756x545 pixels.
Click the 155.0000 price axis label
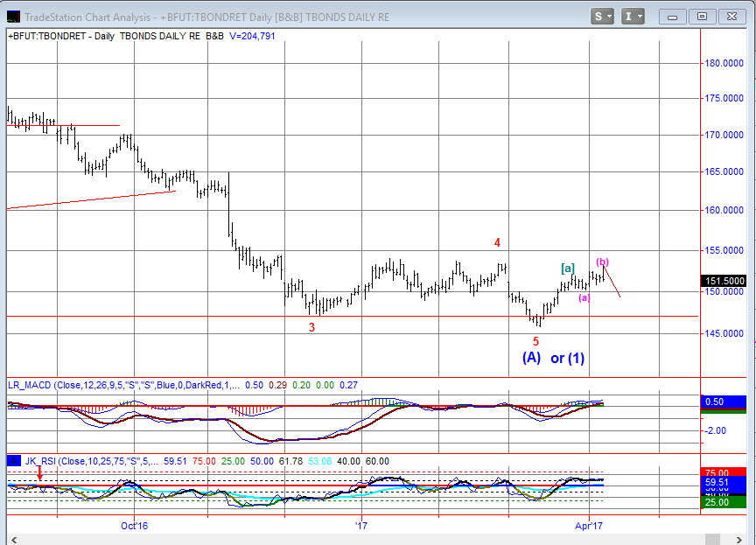pyautogui.click(x=724, y=250)
